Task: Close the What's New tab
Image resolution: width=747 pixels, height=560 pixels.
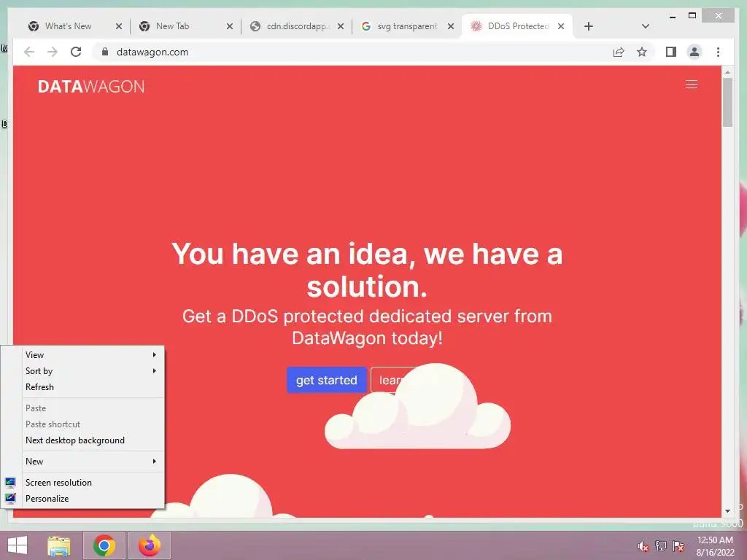Action: [x=119, y=26]
